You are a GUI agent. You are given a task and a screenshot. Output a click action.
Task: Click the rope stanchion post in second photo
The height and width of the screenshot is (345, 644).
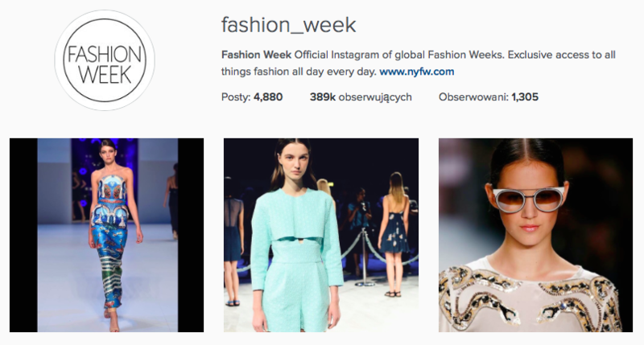coord(365,257)
